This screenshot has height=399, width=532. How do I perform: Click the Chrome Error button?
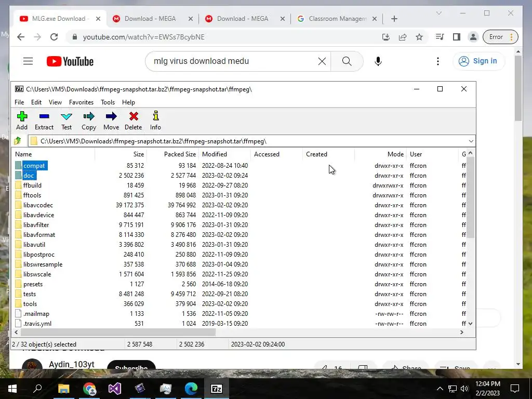pyautogui.click(x=501, y=37)
